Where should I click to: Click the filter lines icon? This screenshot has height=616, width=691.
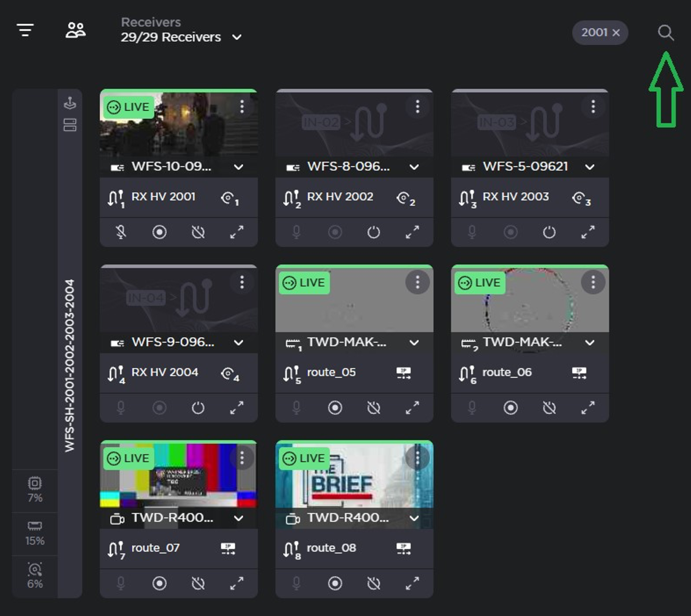click(25, 30)
